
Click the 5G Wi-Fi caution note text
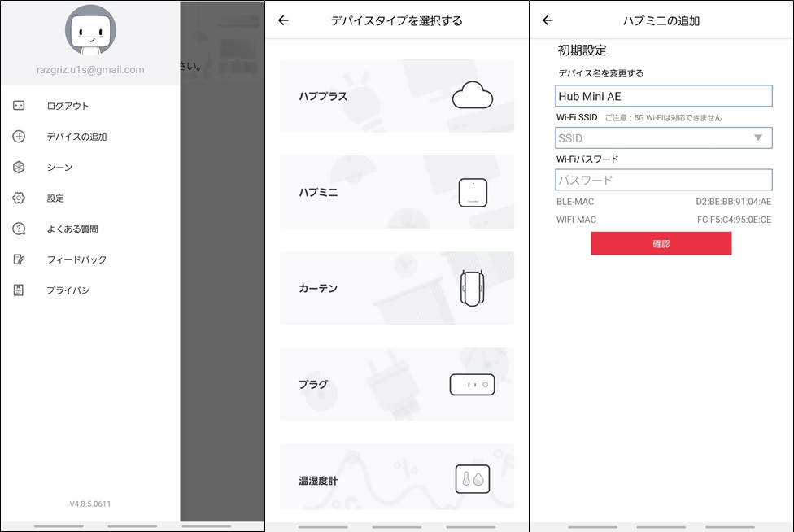[663, 117]
